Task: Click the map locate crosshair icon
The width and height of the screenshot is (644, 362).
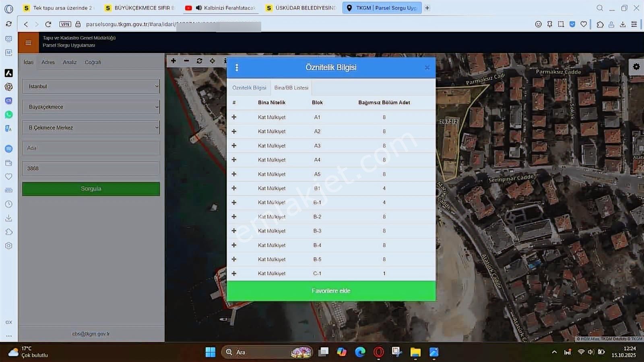Action: (x=212, y=61)
